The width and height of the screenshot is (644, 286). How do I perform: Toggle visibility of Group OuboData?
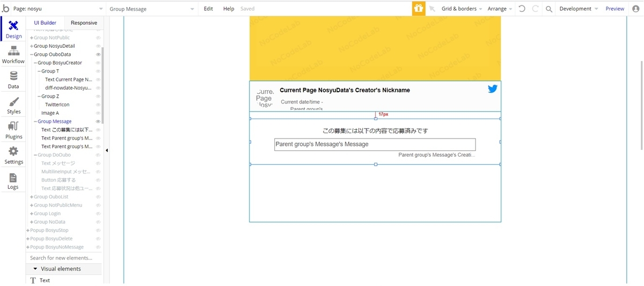(x=98, y=54)
